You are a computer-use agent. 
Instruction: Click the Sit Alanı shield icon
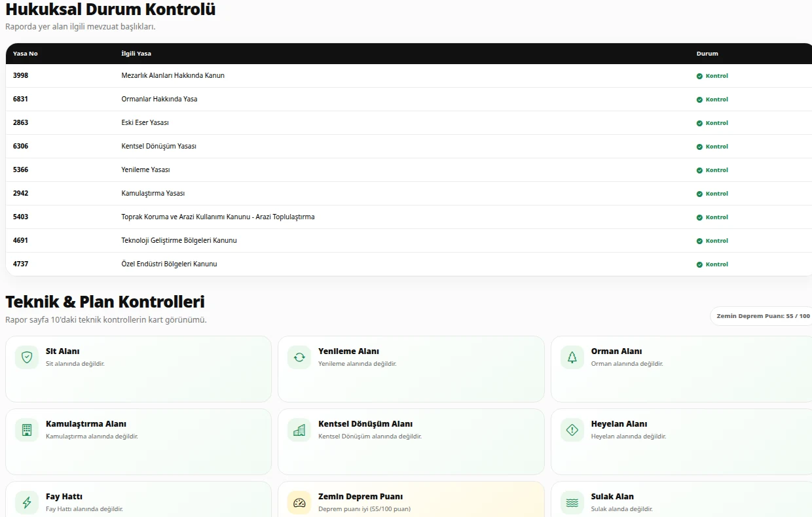point(27,357)
